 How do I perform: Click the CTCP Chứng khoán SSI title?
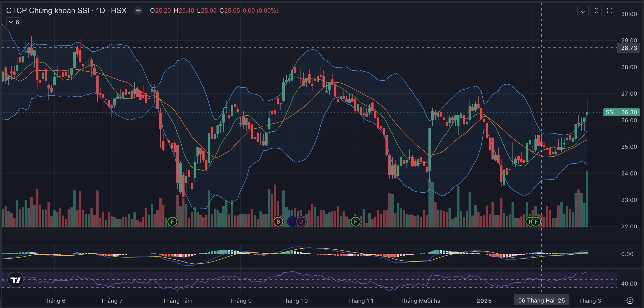click(48, 10)
